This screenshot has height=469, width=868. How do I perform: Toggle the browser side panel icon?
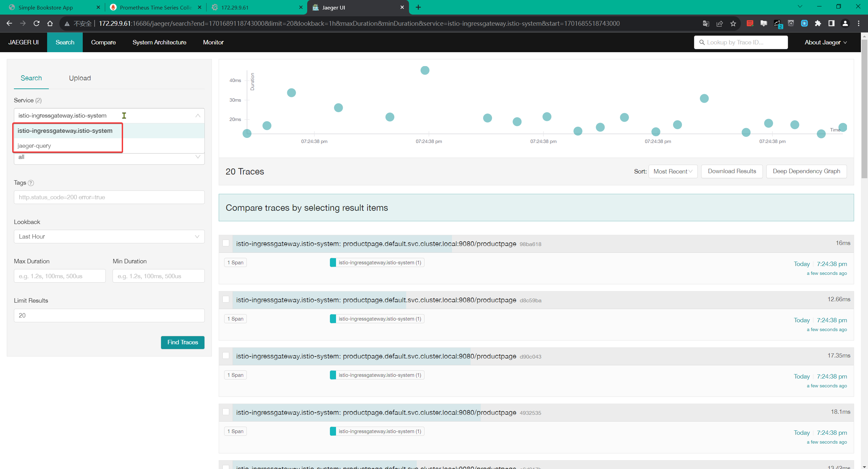[x=831, y=23]
